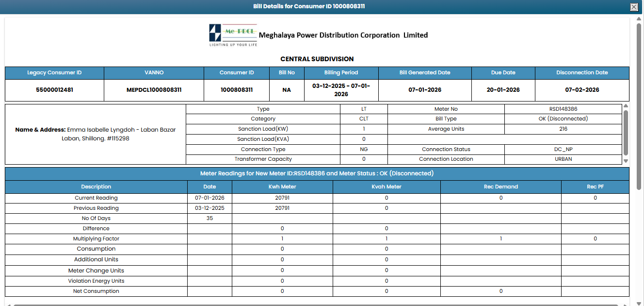
Task: Select the Description column header
Action: coord(96,187)
